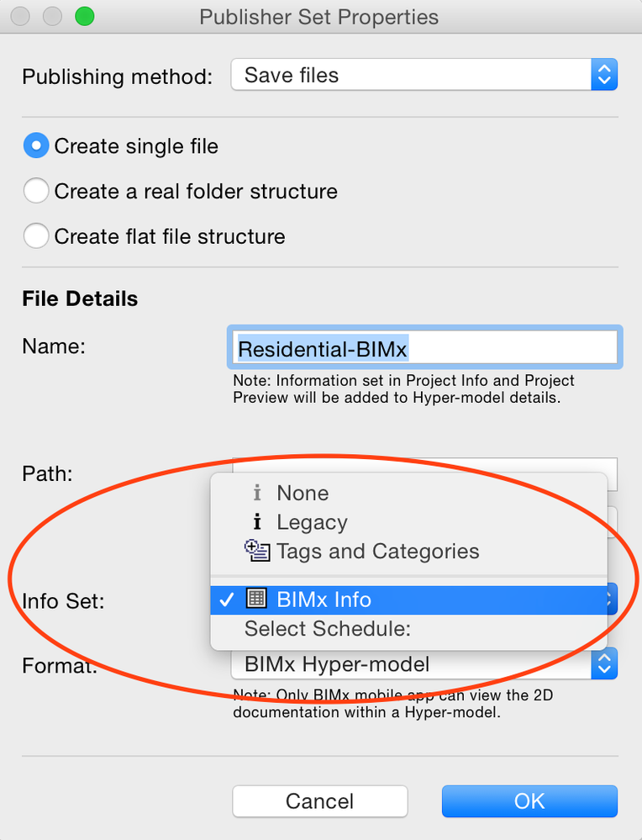Choose Create a real folder structure

coord(36,192)
